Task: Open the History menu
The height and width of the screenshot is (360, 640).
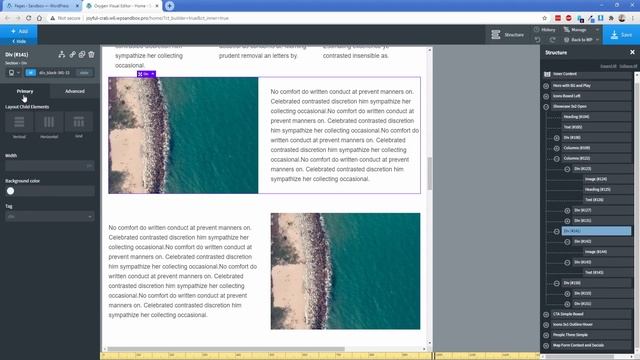Action: [545, 30]
